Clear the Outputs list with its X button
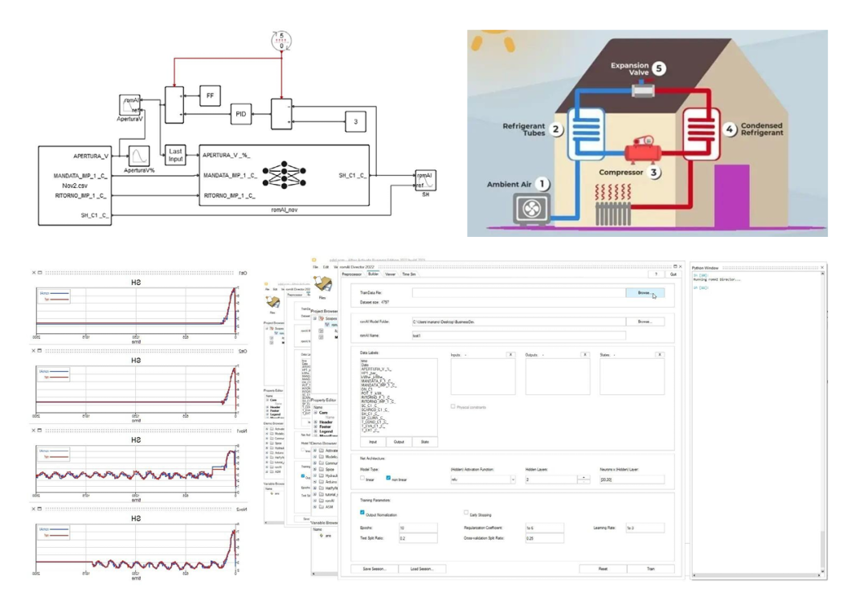The width and height of the screenshot is (868, 600). (584, 354)
